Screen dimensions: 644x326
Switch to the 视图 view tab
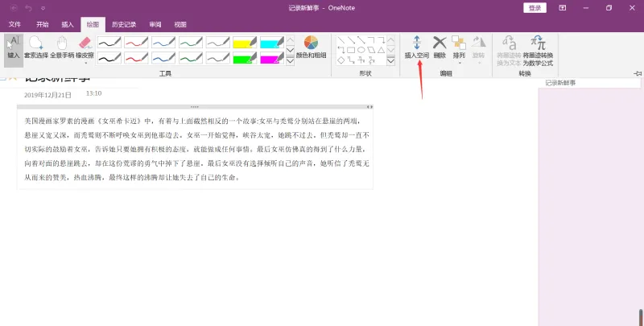[x=180, y=25]
